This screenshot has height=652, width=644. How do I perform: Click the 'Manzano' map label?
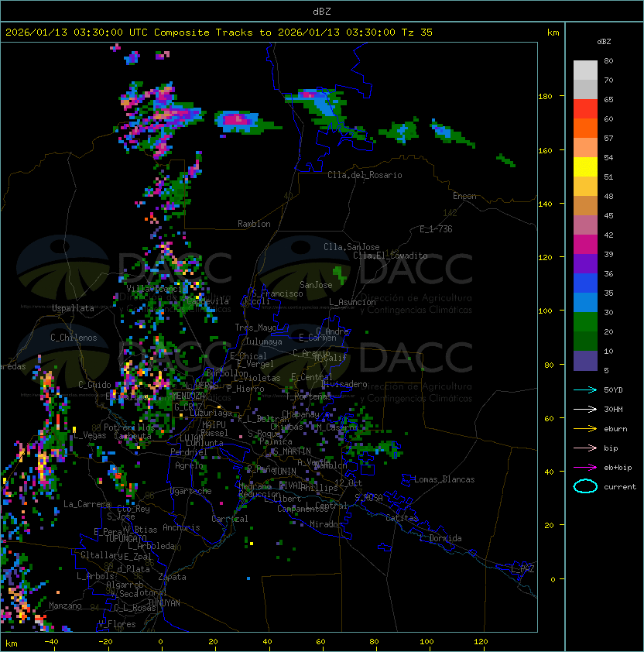[65, 606]
